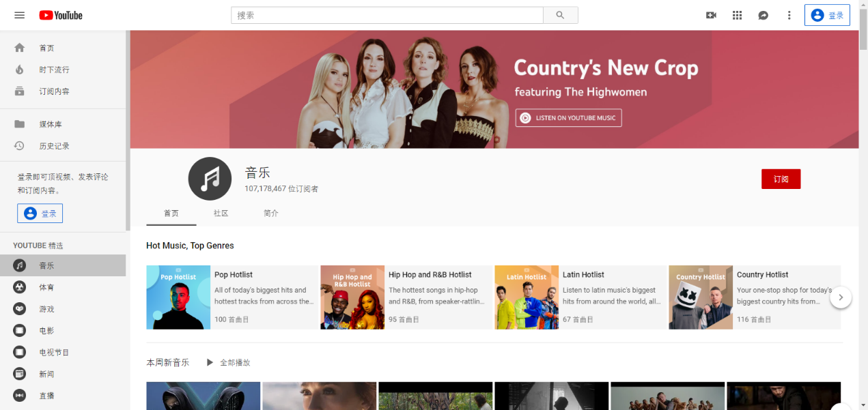Open the Pop Hotlist thumbnail
The image size is (868, 410).
[178, 297]
